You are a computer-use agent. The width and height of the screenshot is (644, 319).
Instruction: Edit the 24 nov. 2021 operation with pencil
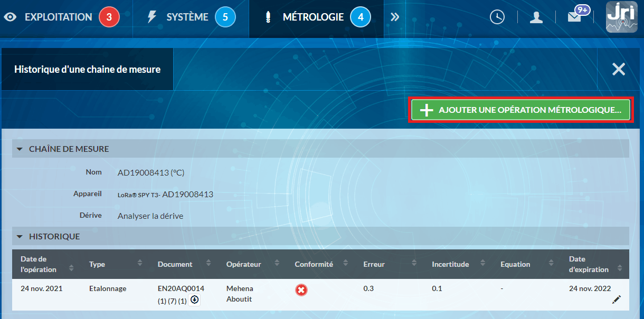617,299
